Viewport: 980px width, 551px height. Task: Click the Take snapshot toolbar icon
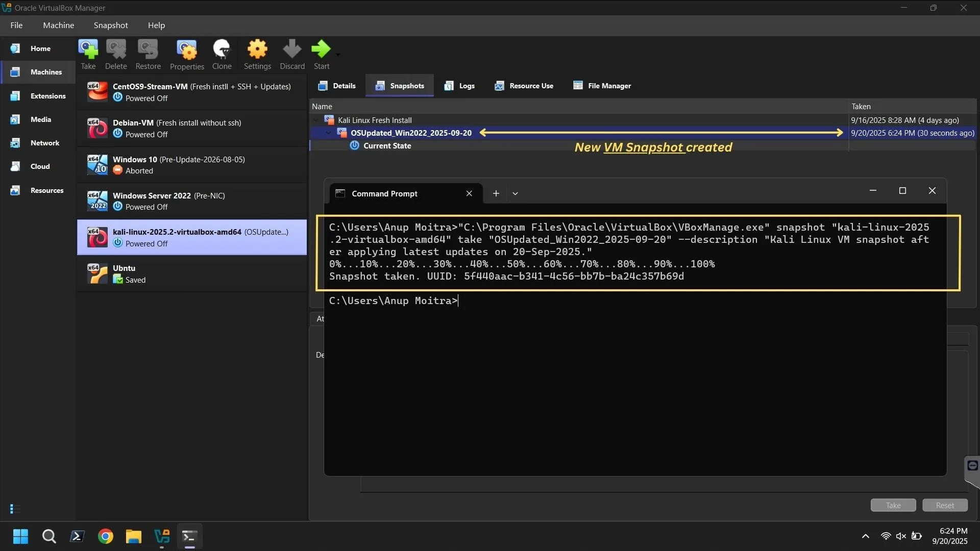(x=88, y=54)
